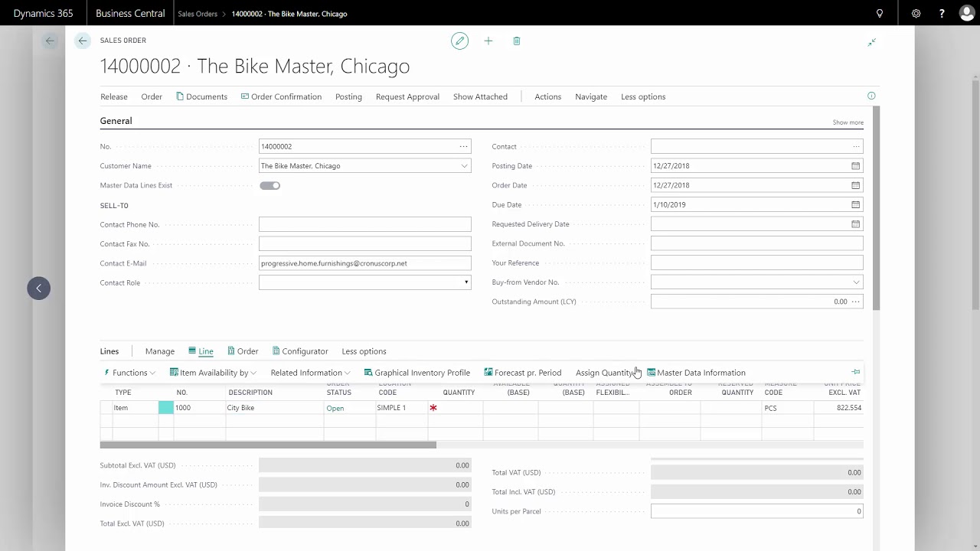Screen dimensions: 980x551
Task: Open the Contact Role dropdown
Action: 465,282
